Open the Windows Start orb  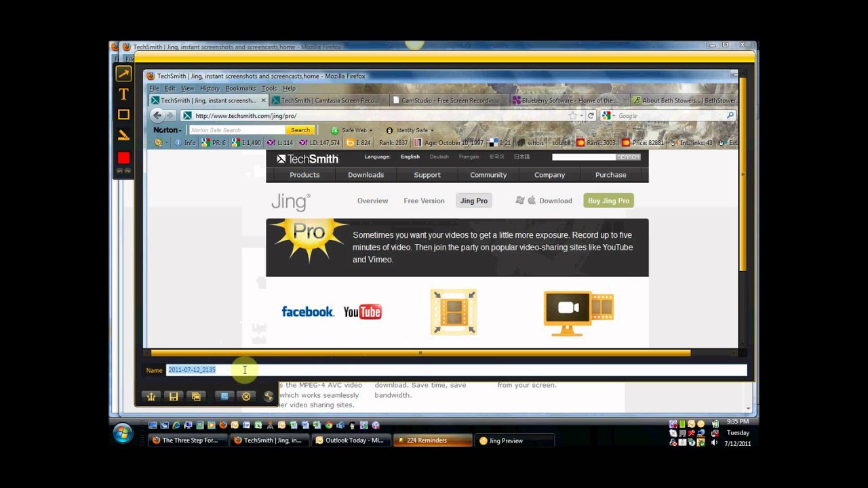click(x=123, y=433)
